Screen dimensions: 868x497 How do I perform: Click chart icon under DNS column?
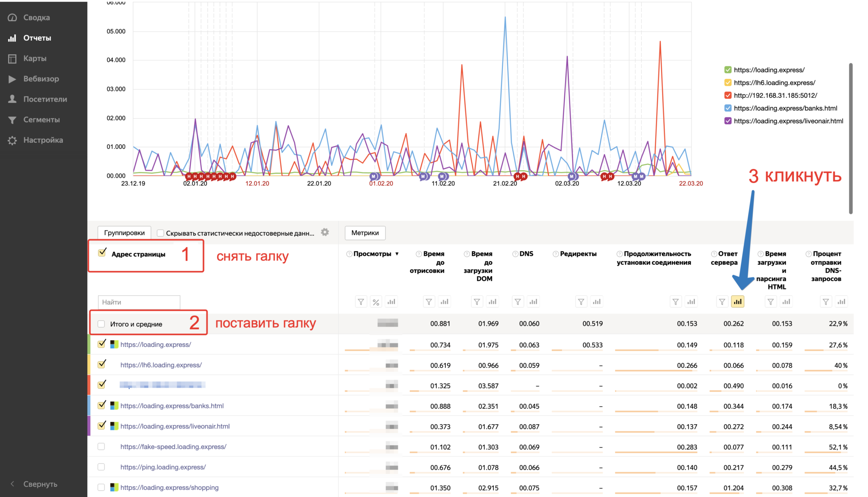point(533,302)
